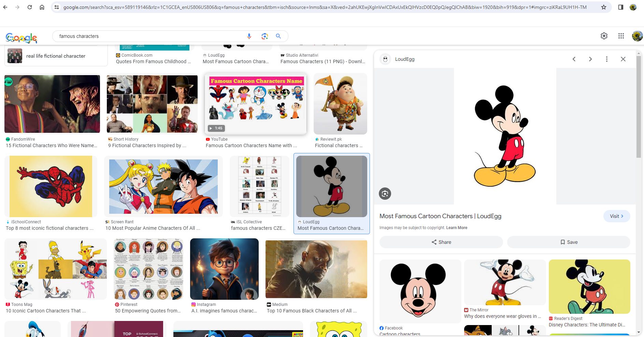Open the iSchoolConnect Spider-Man thumbnail
This screenshot has height=337, width=644.
click(x=51, y=186)
